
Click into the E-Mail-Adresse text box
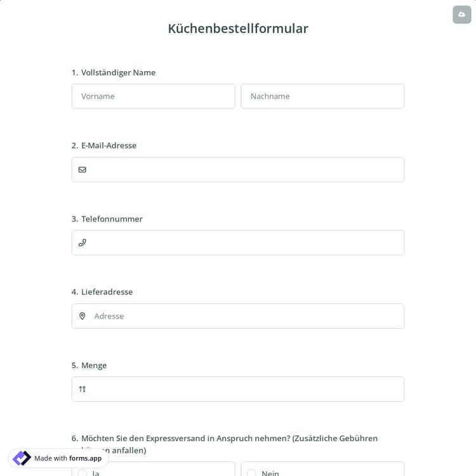coord(244,169)
